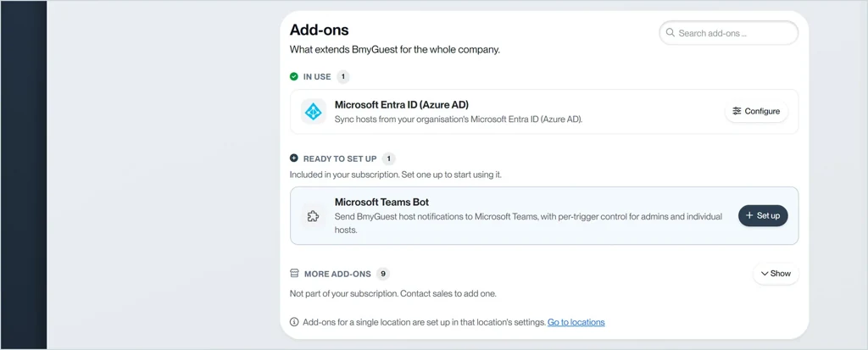868x350 pixels.
Task: Click the Microsoft Entra ID logo icon
Action: [x=314, y=111]
